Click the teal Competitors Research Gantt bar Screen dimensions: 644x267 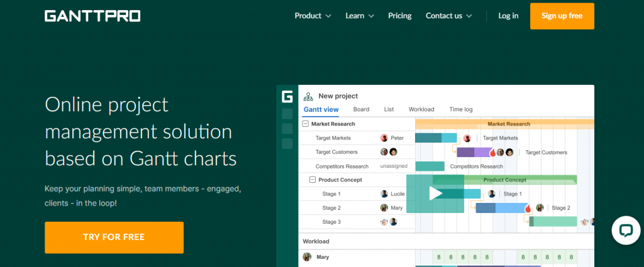[430, 166]
